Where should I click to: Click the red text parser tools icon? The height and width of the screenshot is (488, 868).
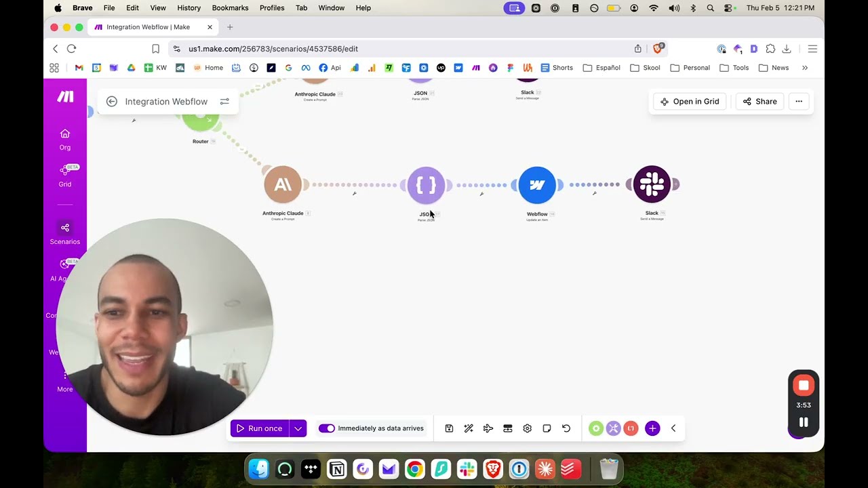[x=631, y=428]
